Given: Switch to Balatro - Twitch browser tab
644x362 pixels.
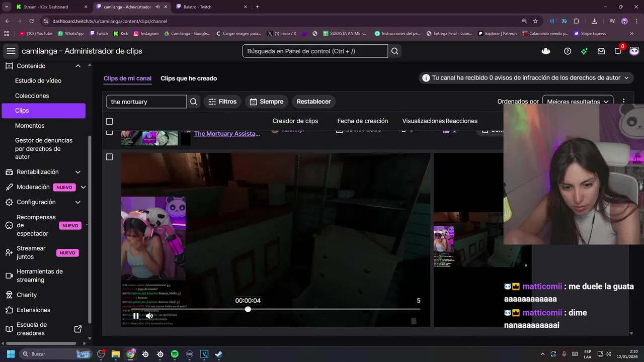Looking at the screenshot, I should click(211, 7).
